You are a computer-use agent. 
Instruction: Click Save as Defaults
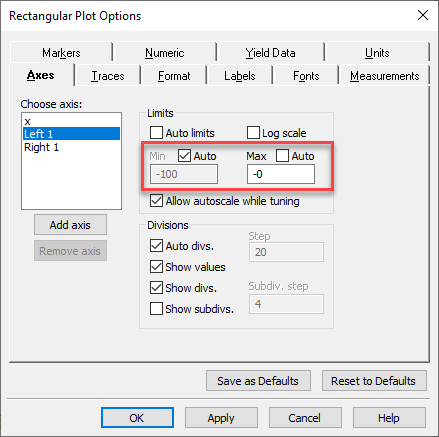258,381
